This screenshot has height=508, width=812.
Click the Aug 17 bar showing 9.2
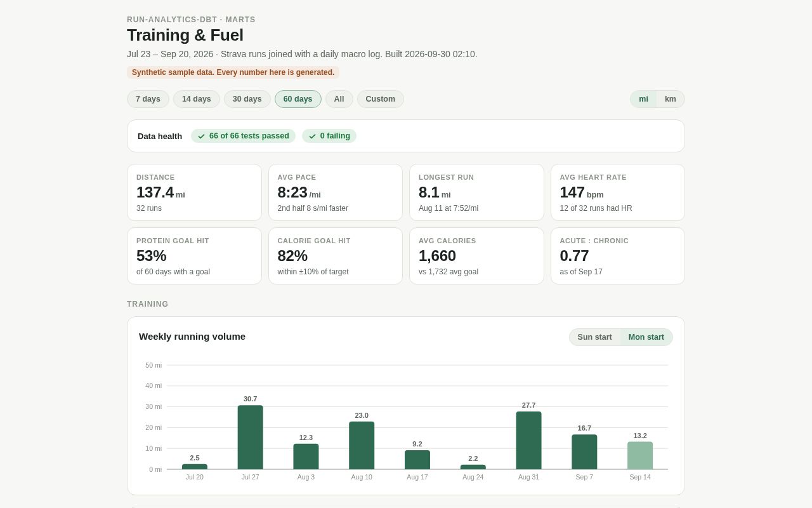(x=417, y=460)
